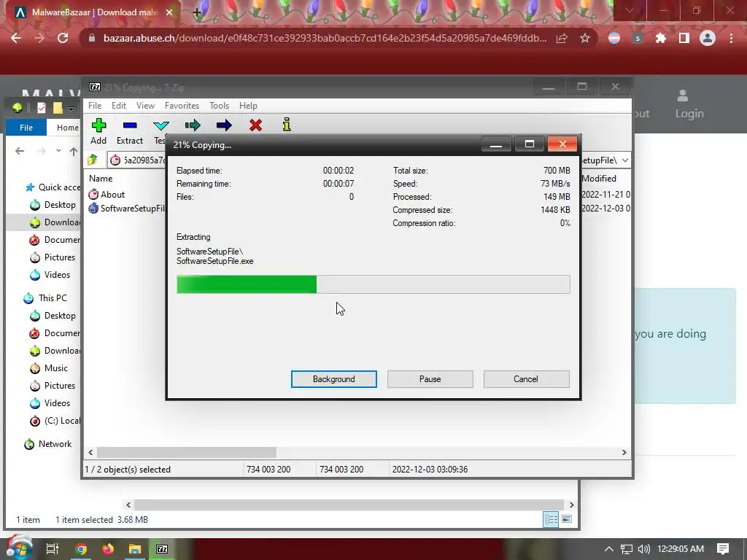
Task: Click File Explorer back arrow
Action: pos(20,151)
